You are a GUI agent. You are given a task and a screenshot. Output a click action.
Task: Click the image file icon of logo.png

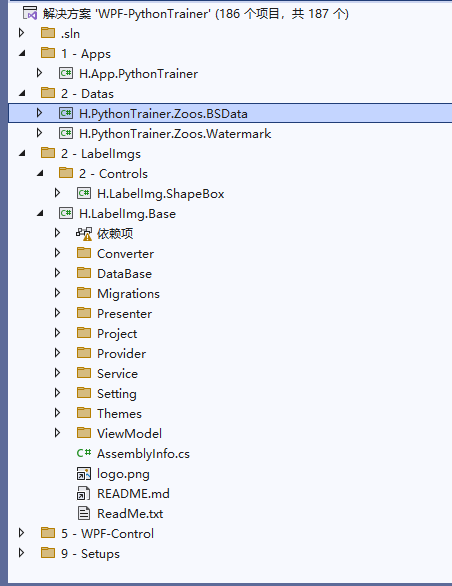tap(84, 473)
